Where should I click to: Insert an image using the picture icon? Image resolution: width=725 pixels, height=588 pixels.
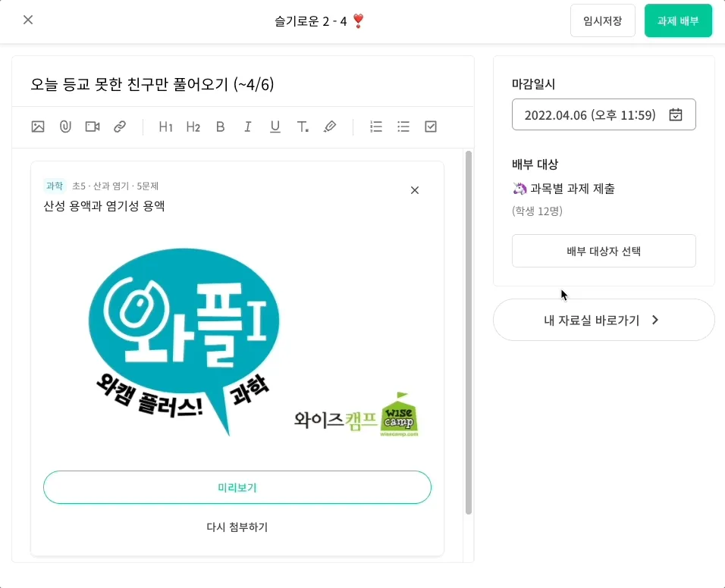(x=38, y=127)
